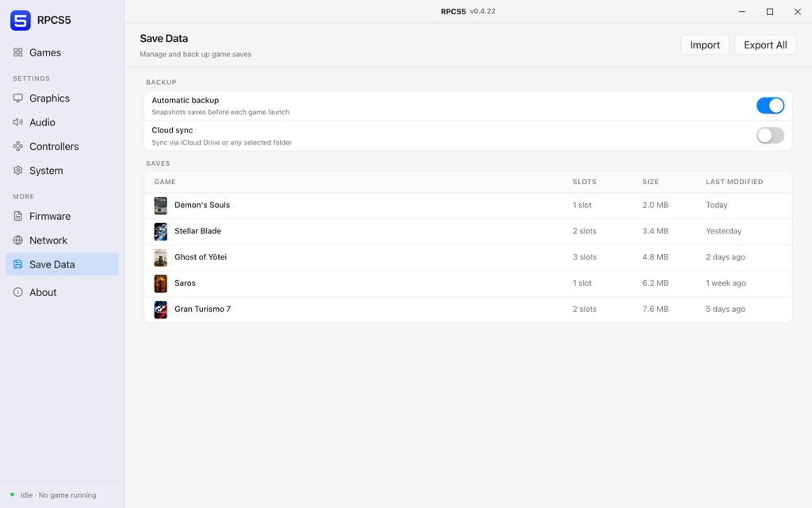812x508 pixels.
Task: Enable the Cloud sync toggle
Action: (x=770, y=136)
